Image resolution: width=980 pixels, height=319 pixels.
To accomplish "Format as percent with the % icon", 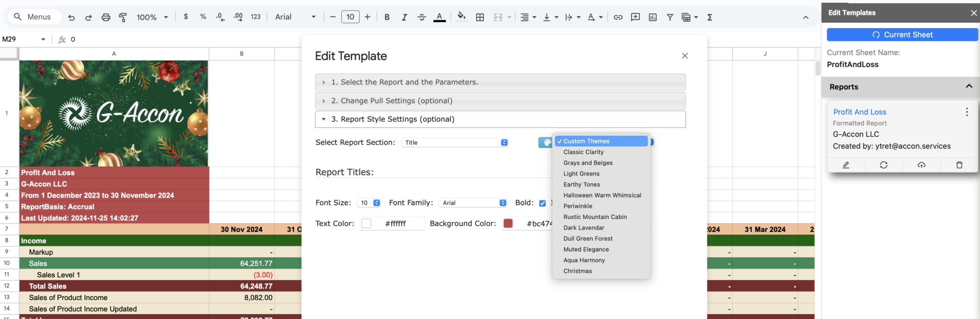I will click(x=203, y=17).
